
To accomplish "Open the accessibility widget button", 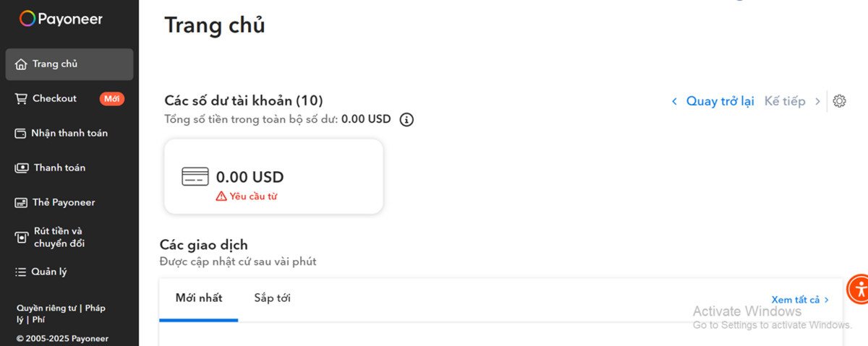I will tap(859, 289).
